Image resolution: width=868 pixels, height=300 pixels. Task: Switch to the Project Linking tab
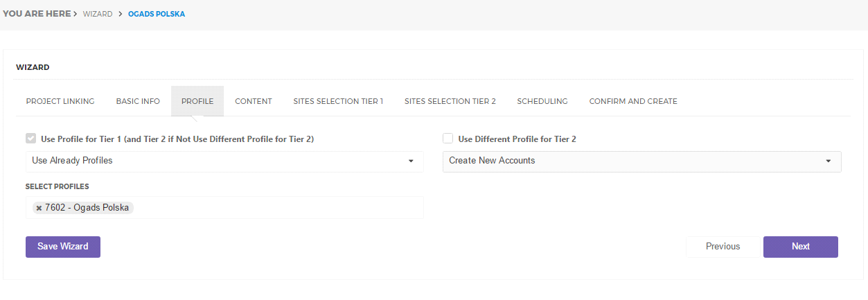[60, 101]
